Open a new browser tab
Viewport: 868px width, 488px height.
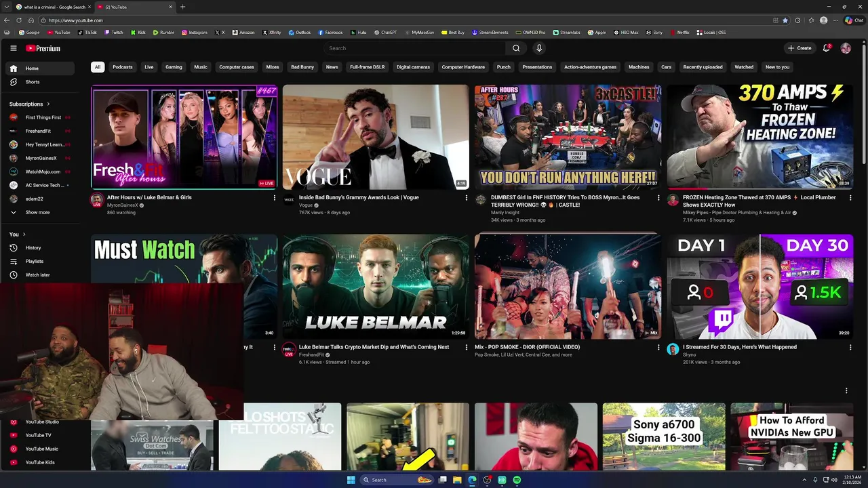[182, 7]
